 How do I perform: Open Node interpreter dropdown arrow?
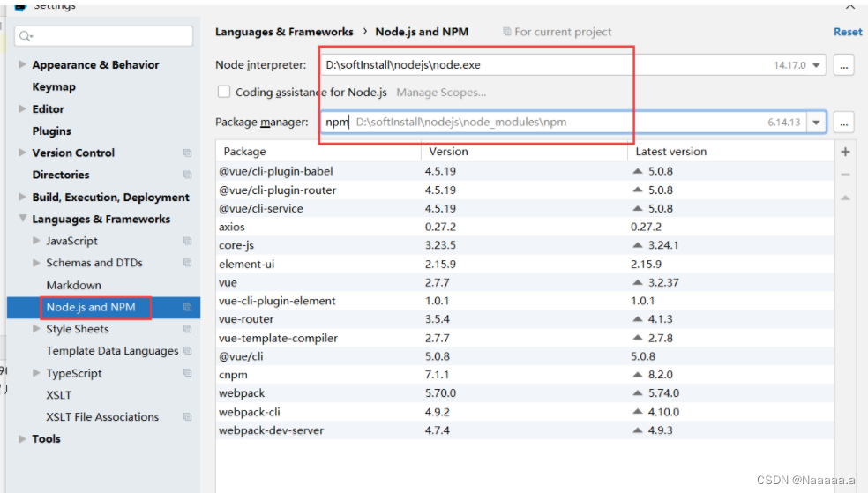[x=816, y=65]
